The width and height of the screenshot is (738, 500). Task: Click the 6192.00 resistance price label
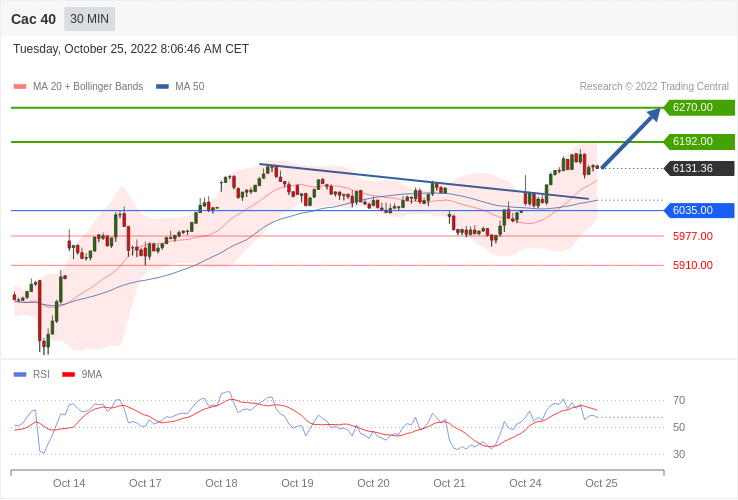(699, 141)
